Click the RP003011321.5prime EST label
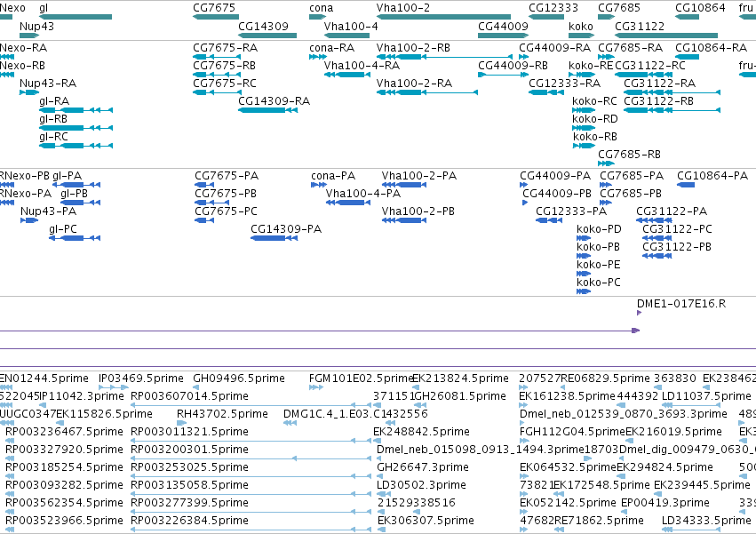 point(189,432)
